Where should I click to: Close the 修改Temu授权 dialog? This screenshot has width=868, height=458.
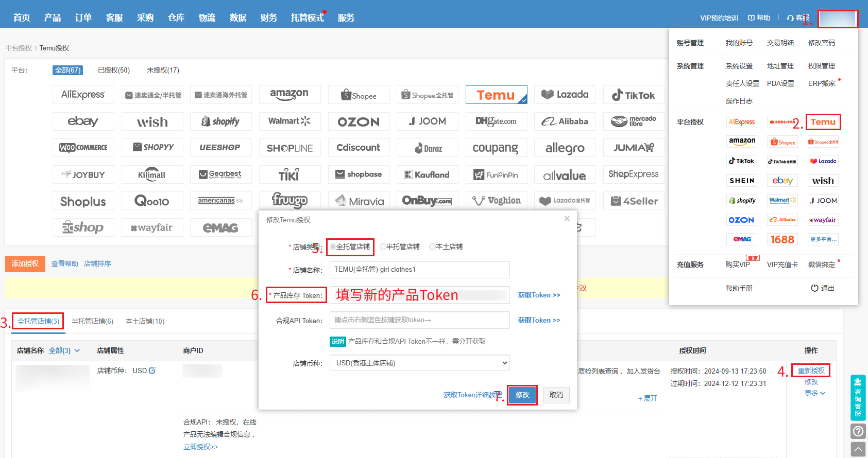(567, 219)
